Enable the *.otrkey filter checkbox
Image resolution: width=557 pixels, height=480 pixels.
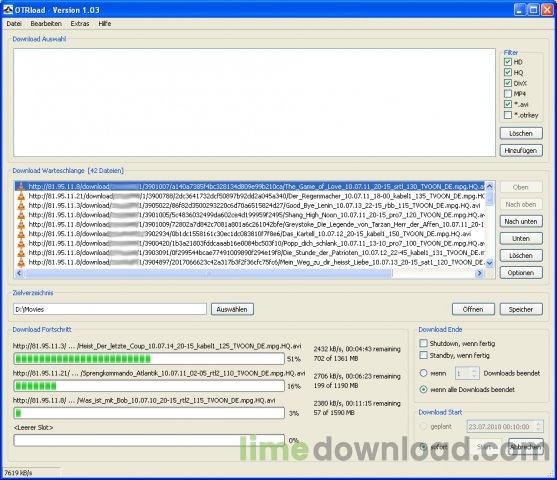508,115
